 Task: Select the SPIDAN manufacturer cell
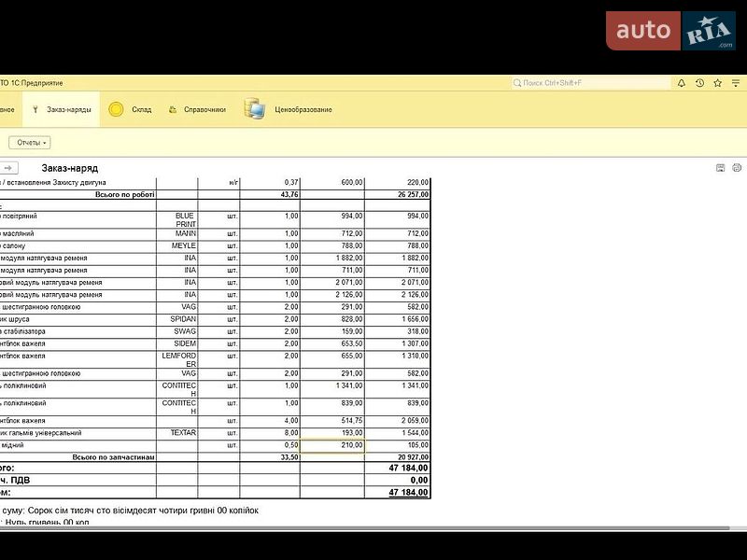176,319
